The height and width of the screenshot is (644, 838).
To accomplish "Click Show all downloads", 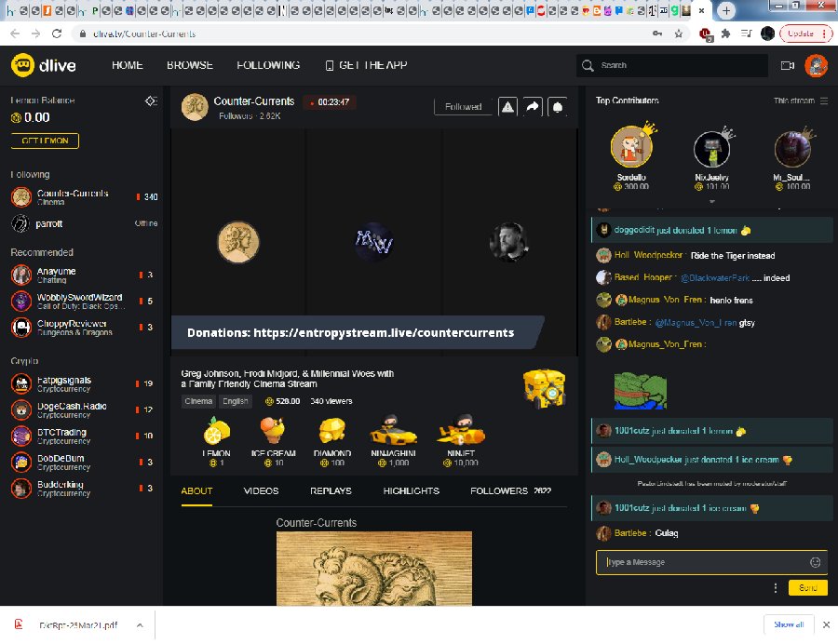I will tap(789, 624).
